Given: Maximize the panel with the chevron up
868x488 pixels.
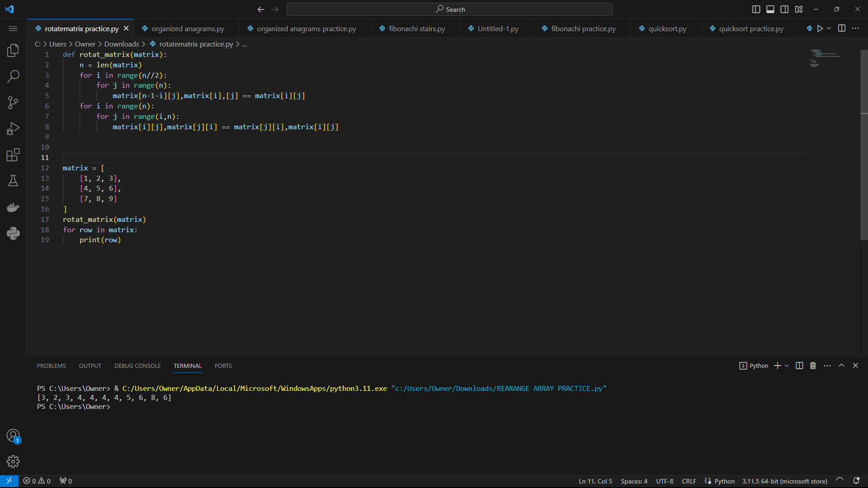Looking at the screenshot, I should point(841,366).
